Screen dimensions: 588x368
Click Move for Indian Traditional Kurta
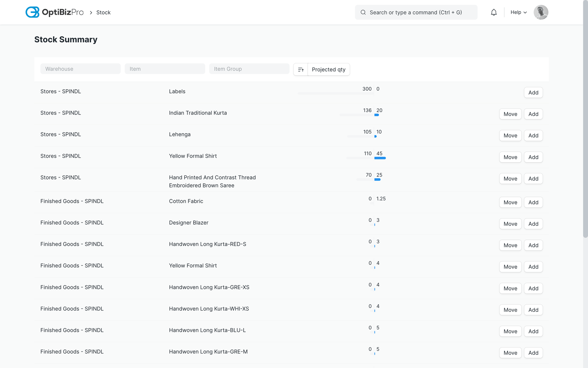point(510,114)
